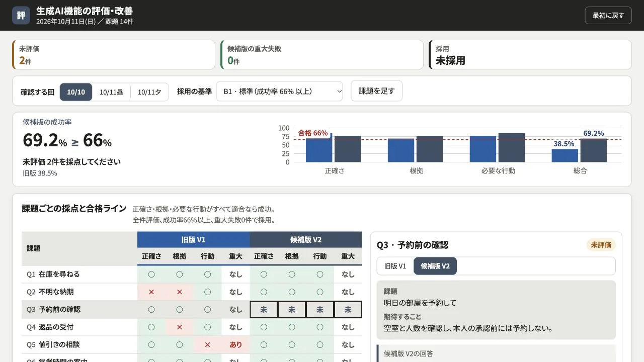Click the 必要な行動 chart axis label
This screenshot has height=362, width=644.
(x=498, y=171)
